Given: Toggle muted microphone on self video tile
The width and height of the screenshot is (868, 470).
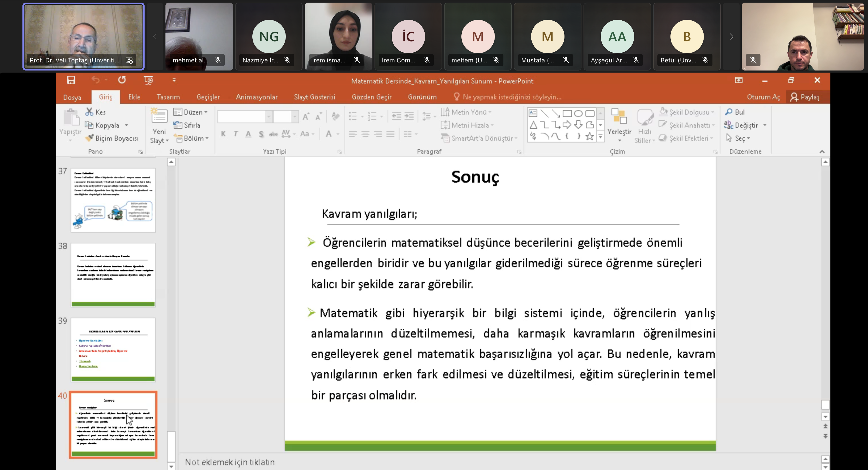Looking at the screenshot, I should 753,60.
